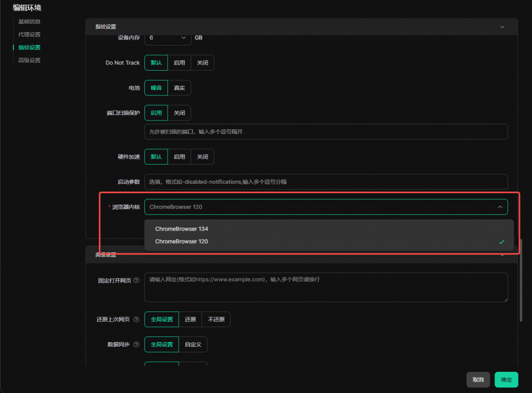The width and height of the screenshot is (532, 393).
Task: Close the 浏览器内核 dropdown showing ChromeBrowser 120
Action: click(326, 207)
